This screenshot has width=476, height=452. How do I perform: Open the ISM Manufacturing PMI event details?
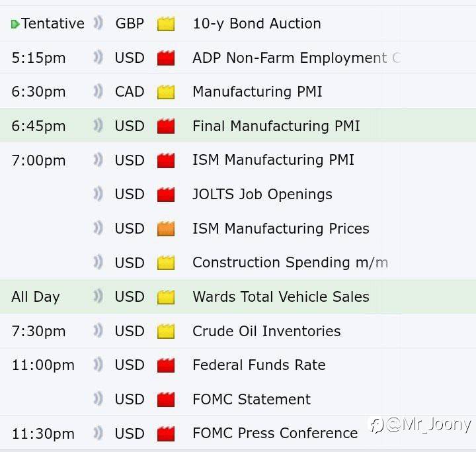click(273, 160)
